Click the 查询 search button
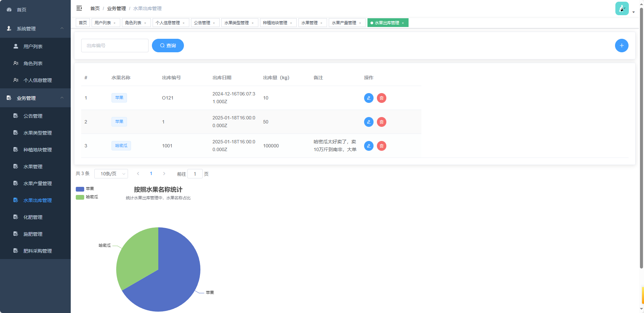Image resolution: width=644 pixels, height=313 pixels. pos(168,45)
